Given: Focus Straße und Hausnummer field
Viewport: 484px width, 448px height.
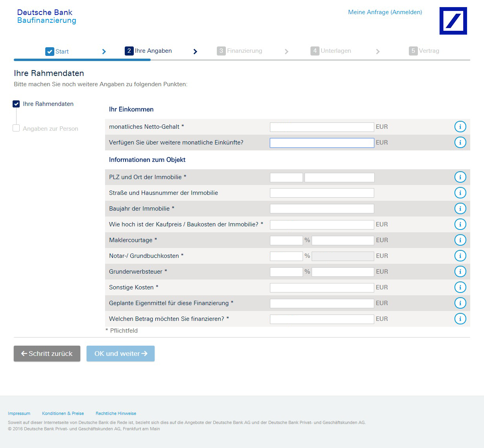Looking at the screenshot, I should point(322,193).
